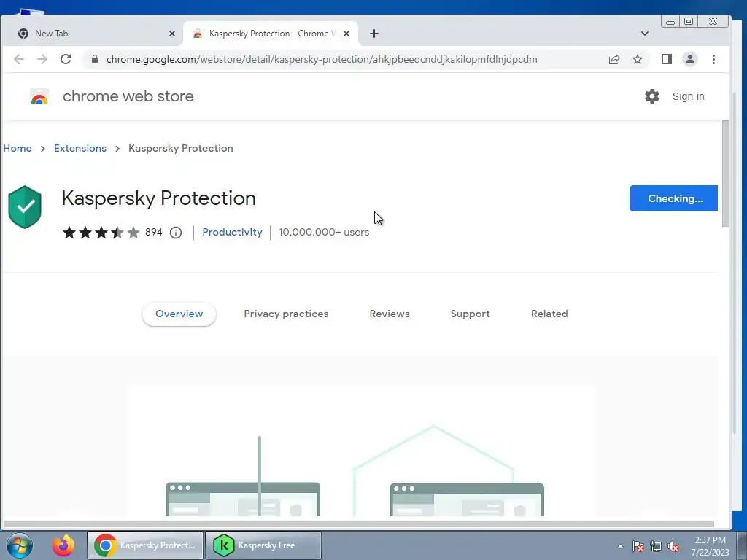Expand the tab search dropdown arrow
The height and width of the screenshot is (560, 747).
pos(645,34)
